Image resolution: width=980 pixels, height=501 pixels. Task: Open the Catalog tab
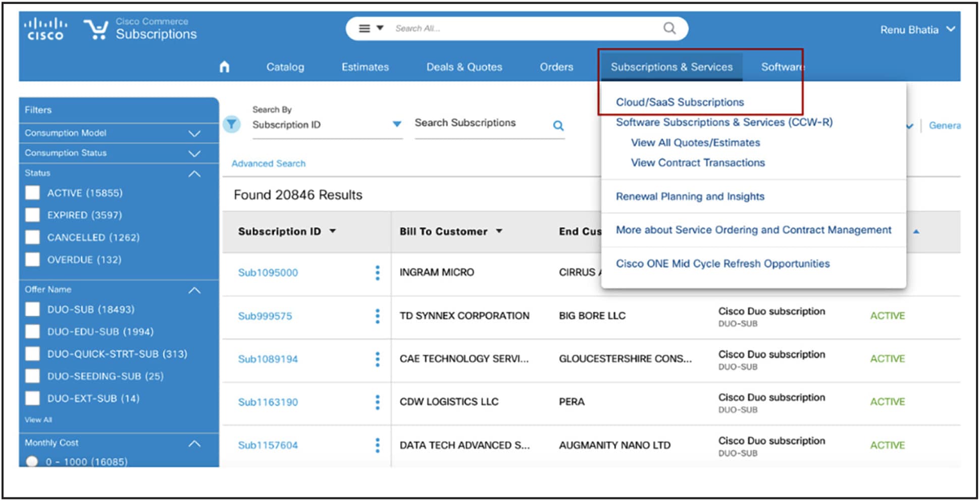pyautogui.click(x=285, y=67)
